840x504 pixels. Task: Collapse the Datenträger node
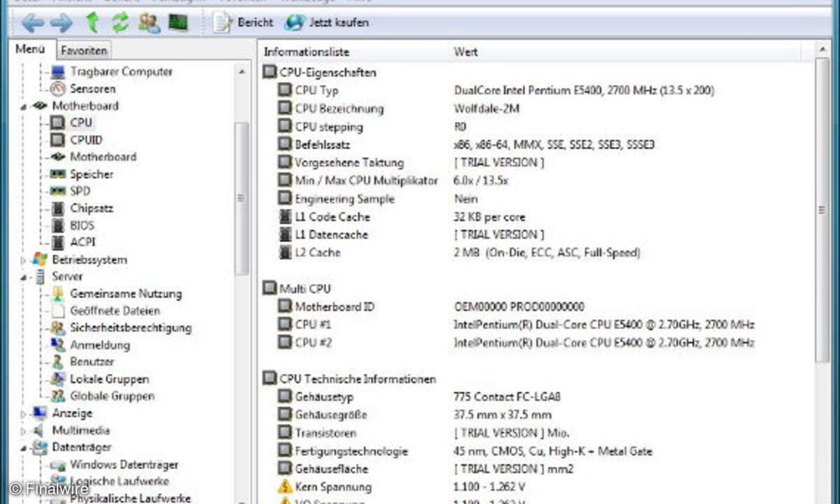[24, 448]
